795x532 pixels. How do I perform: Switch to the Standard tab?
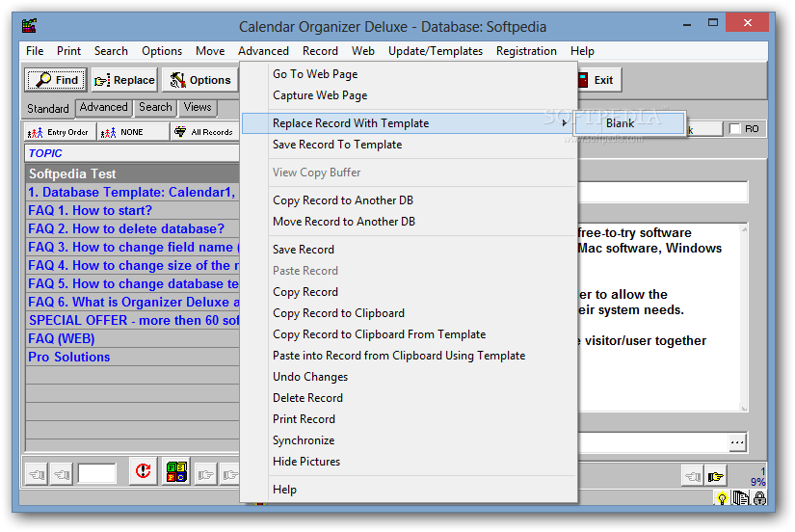point(47,109)
